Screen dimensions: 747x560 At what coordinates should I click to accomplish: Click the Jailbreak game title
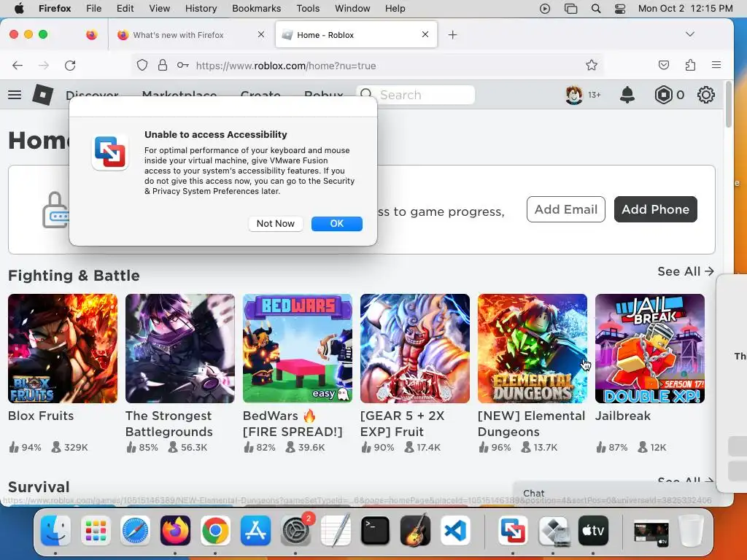point(623,416)
